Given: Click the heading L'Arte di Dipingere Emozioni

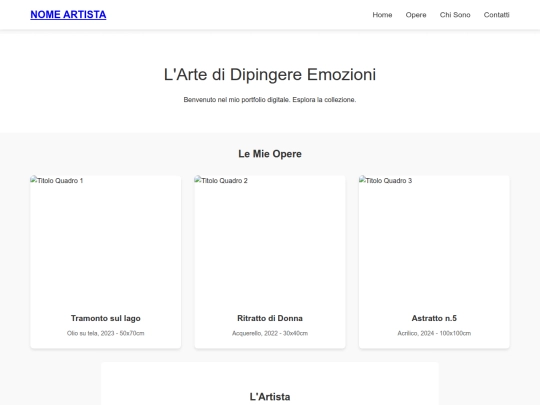Looking at the screenshot, I should tap(270, 74).
